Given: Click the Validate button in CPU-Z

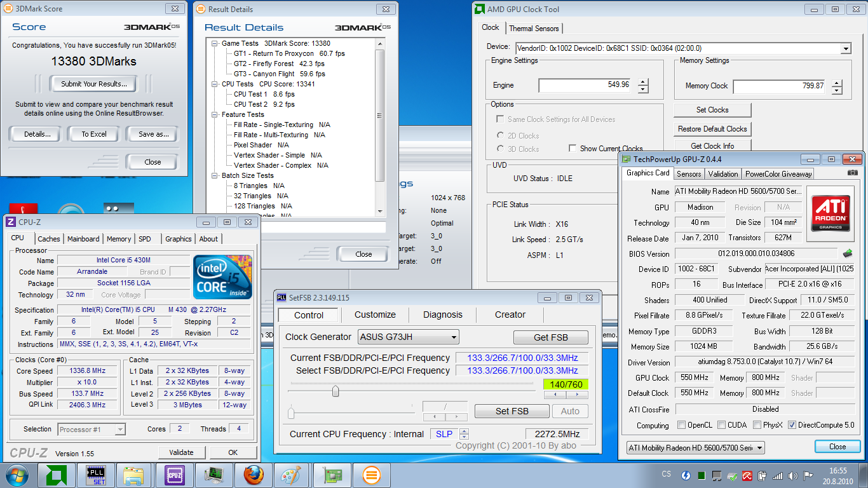Looking at the screenshot, I should coord(181,452).
